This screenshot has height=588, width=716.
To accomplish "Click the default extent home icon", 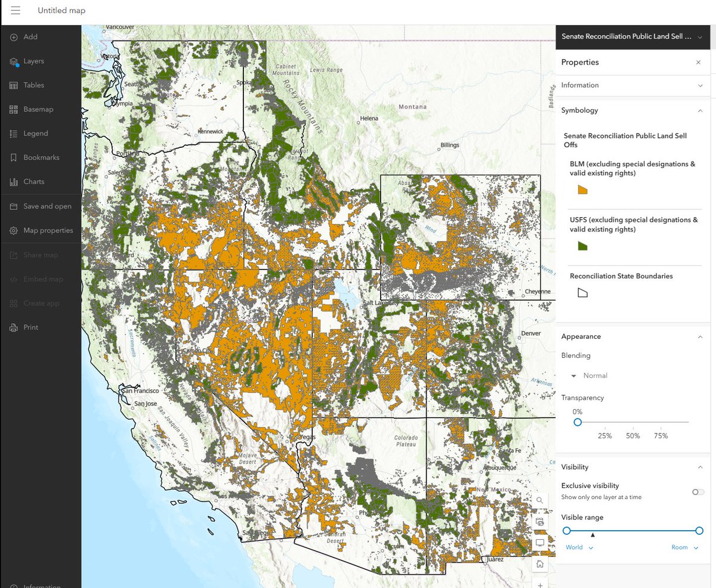I will [539, 564].
